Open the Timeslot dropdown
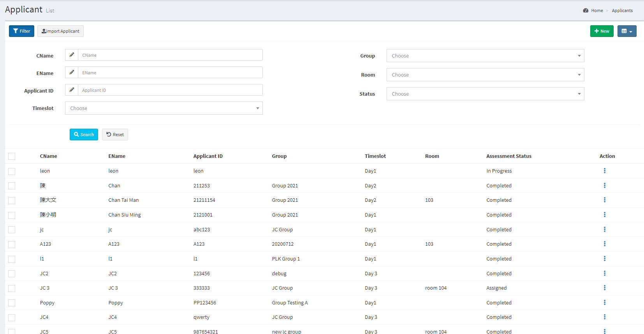This screenshot has height=334, width=644. [164, 108]
